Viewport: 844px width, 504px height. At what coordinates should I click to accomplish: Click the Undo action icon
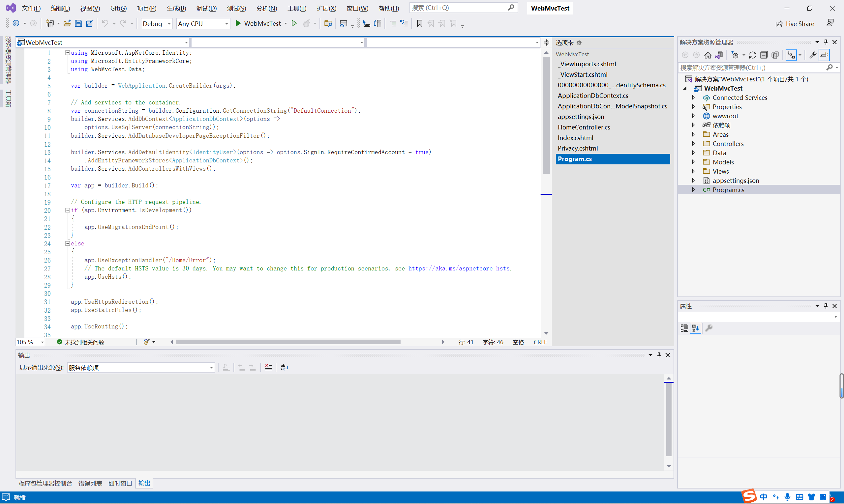(x=105, y=23)
